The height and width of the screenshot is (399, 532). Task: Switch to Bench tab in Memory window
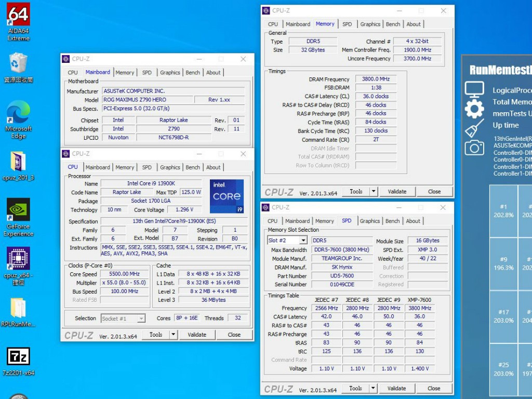point(393,24)
